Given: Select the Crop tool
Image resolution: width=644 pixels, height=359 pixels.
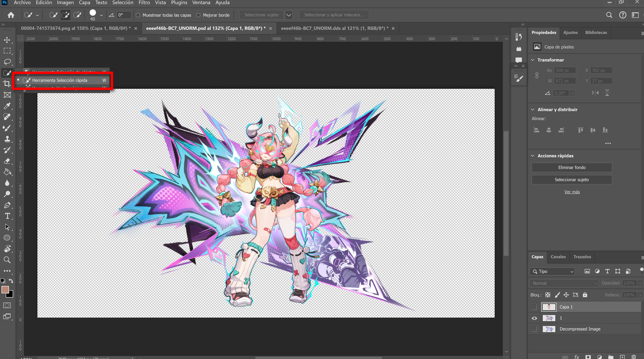Looking at the screenshot, I should coord(7,84).
